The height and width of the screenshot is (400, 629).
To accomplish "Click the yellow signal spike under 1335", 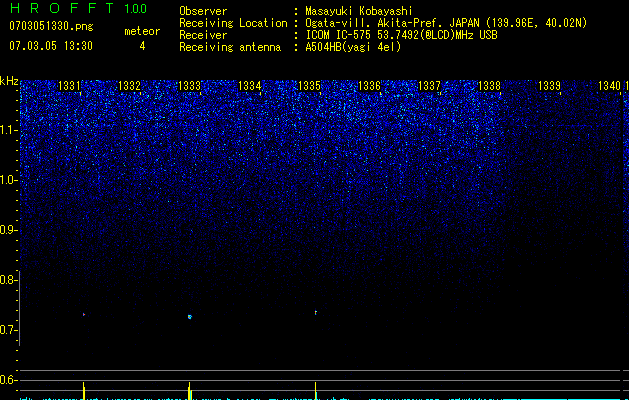I will [316, 391].
